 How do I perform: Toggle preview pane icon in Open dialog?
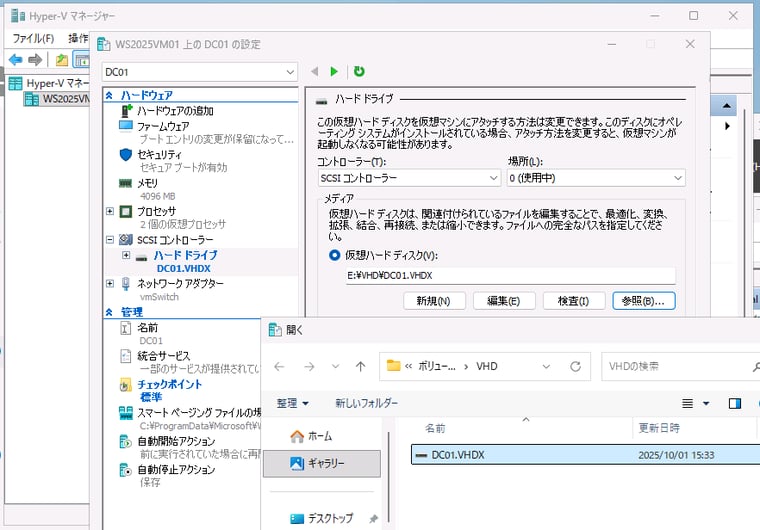[735, 403]
